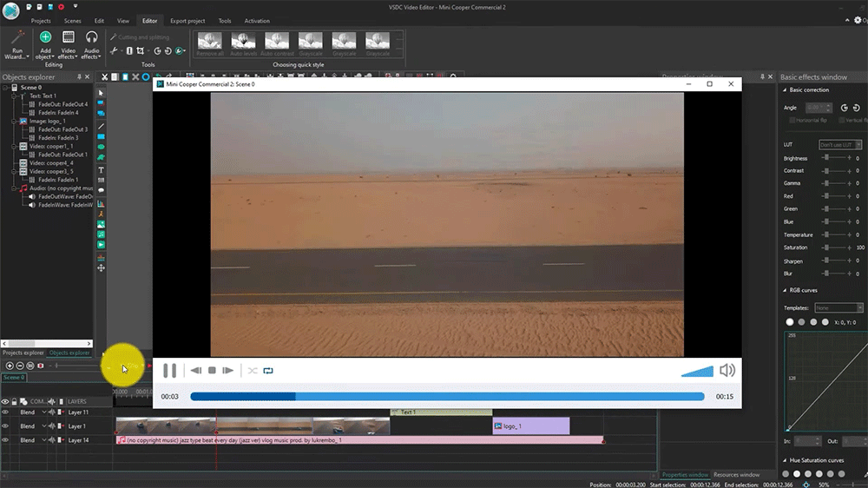Open the LUT dropdown
The image size is (868, 488).
pyautogui.click(x=840, y=144)
